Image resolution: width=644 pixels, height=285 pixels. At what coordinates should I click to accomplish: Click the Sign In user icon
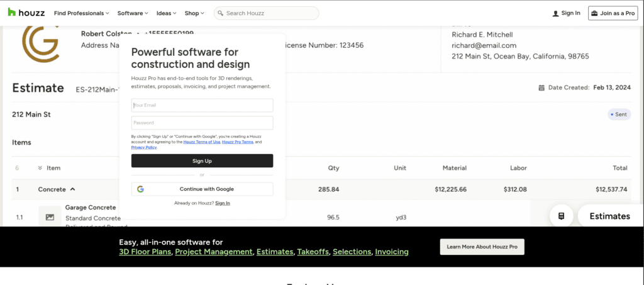point(556,13)
